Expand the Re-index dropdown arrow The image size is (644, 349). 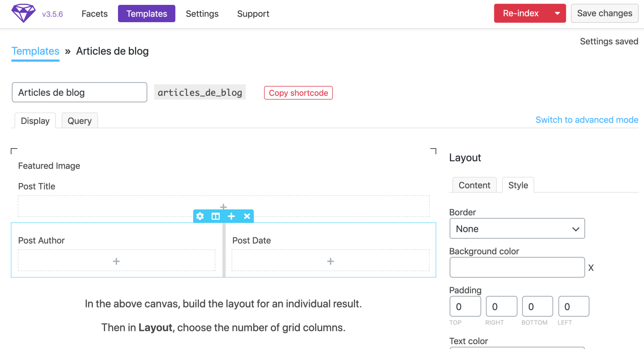click(557, 13)
